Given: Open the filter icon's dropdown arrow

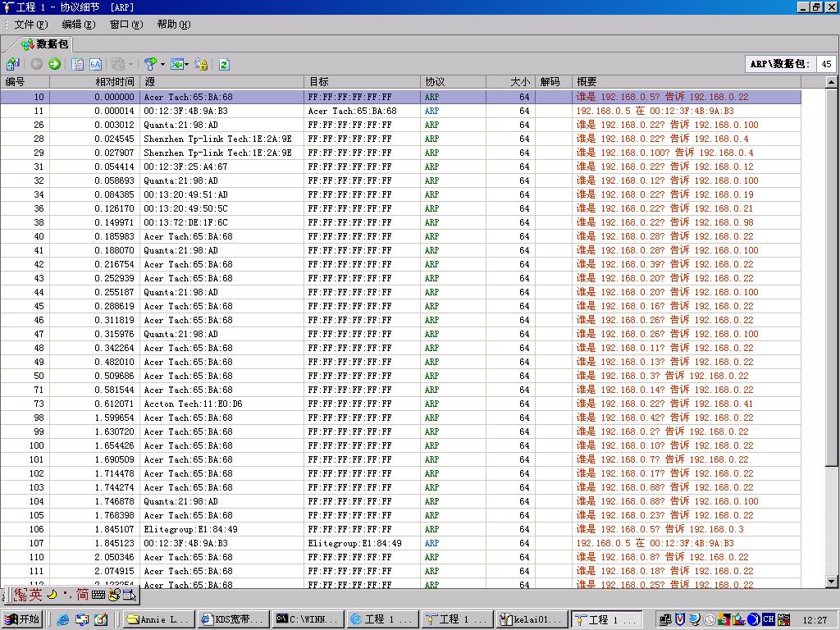Looking at the screenshot, I should [x=162, y=64].
